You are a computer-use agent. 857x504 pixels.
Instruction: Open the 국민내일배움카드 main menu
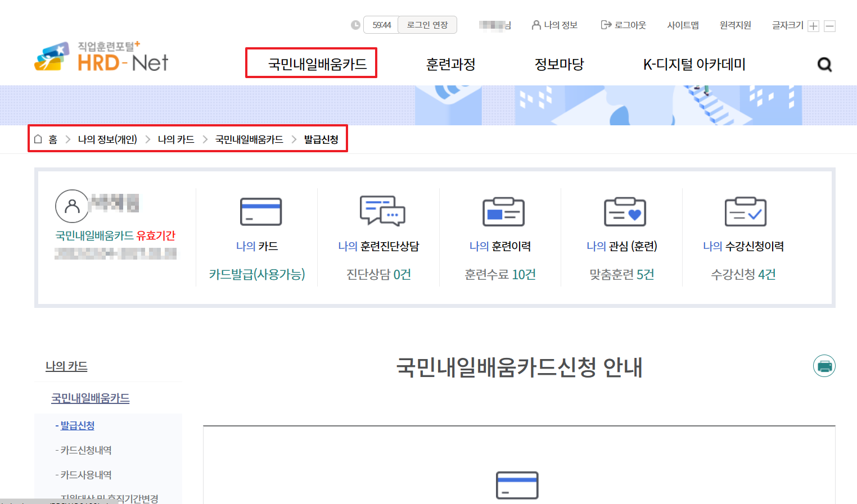(318, 64)
